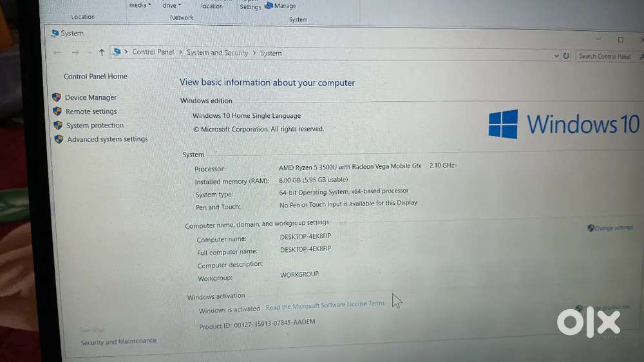Open the drive dropdown in ribbon
The image size is (644, 362).
click(x=171, y=6)
